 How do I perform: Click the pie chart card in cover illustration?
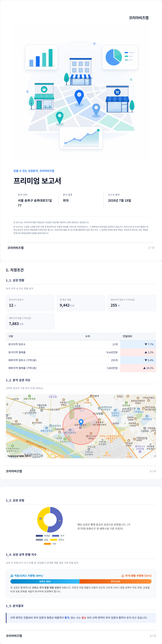pyautogui.click(x=120, y=57)
